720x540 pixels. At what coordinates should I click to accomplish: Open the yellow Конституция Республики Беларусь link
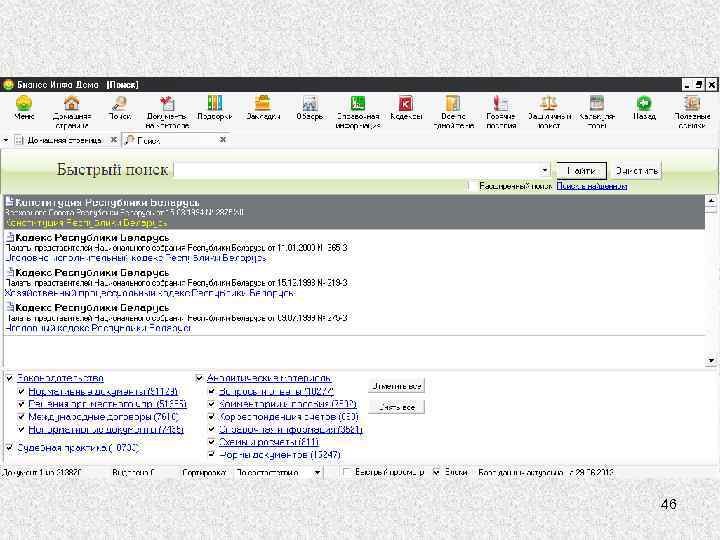pos(86,223)
